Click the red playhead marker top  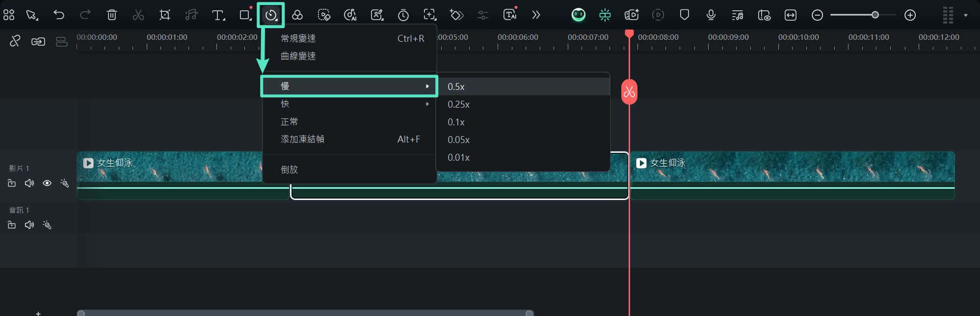tap(629, 33)
